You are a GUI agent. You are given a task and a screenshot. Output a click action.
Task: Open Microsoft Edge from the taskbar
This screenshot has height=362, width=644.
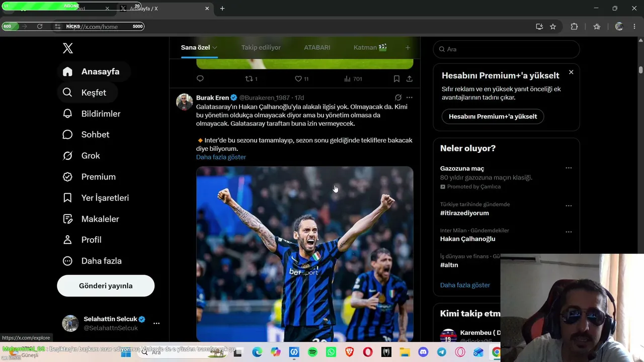coord(257,352)
